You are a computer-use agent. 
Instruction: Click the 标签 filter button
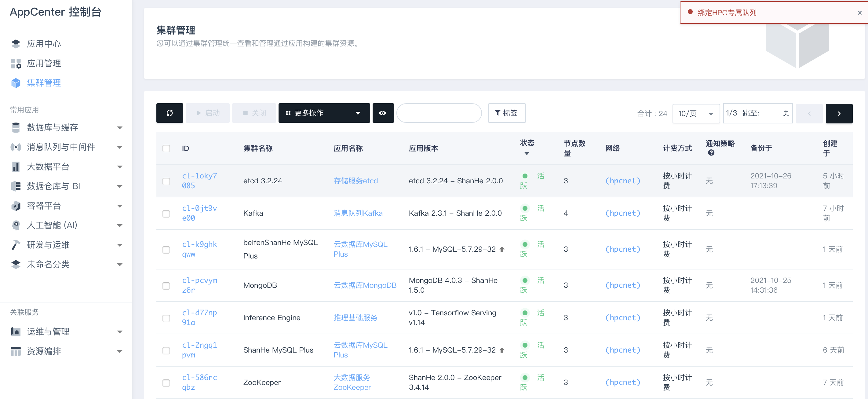click(506, 113)
